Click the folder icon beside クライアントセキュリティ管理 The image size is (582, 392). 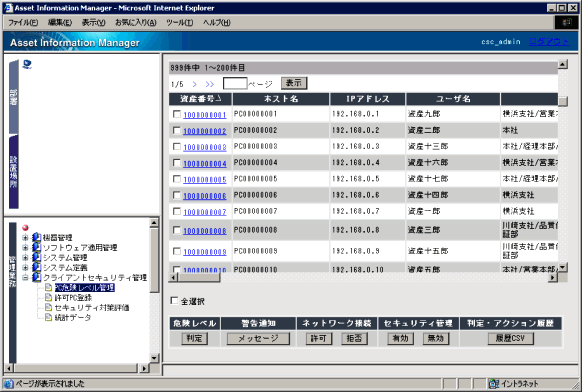(x=36, y=277)
